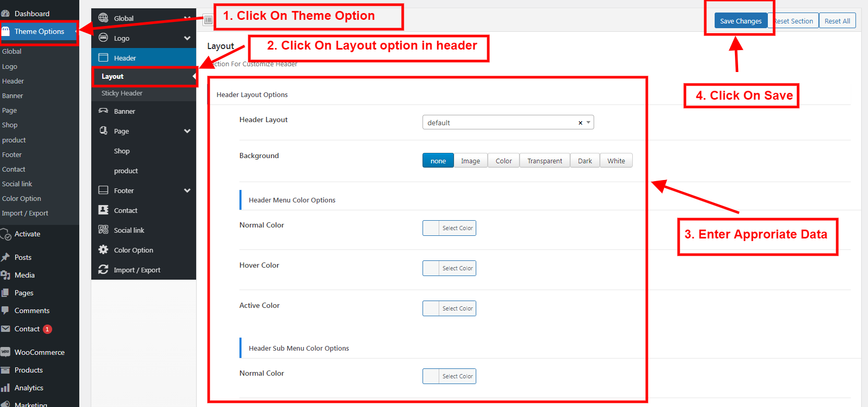Click the WooCommerce icon in admin sidebar
Image resolution: width=868 pixels, height=407 pixels.
[x=6, y=352]
